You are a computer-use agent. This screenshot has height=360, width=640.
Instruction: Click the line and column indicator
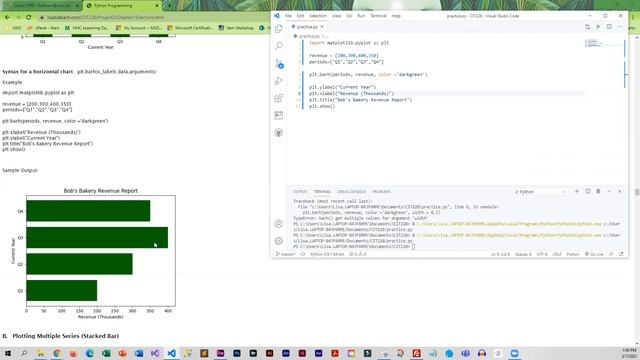(x=500, y=254)
